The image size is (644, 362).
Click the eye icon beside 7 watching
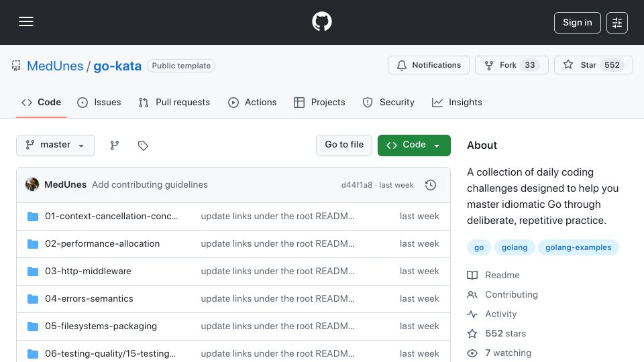click(x=472, y=353)
